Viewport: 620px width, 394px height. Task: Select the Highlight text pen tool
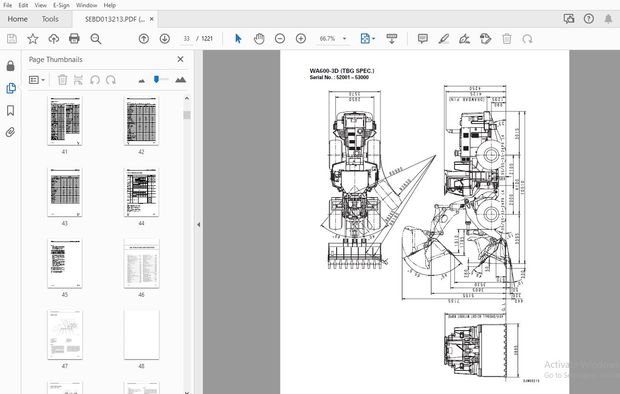(x=444, y=39)
